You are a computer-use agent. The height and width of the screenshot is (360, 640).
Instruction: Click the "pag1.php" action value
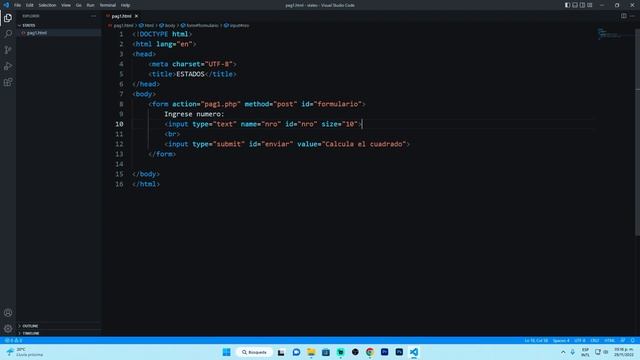coord(220,104)
